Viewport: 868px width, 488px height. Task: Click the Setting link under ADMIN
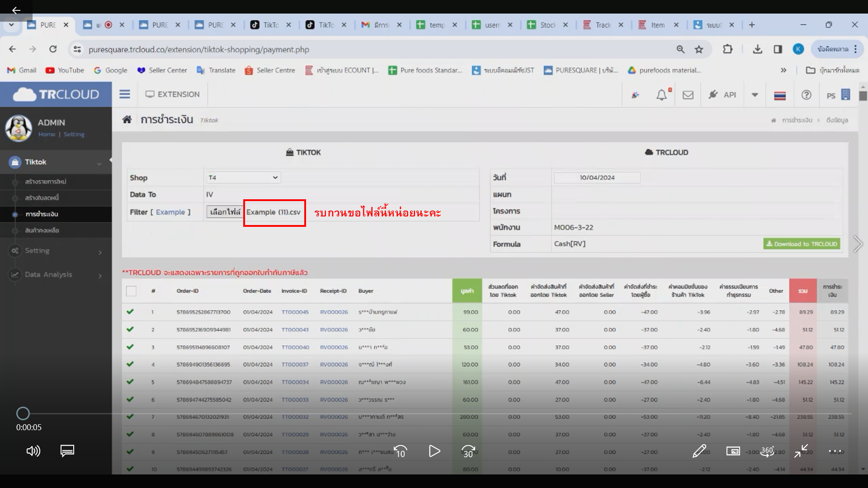(74, 134)
